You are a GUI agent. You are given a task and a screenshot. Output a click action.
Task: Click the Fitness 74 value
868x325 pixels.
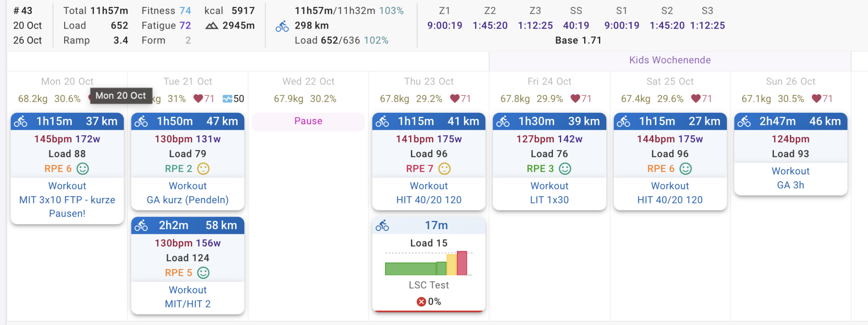pyautogui.click(x=185, y=11)
